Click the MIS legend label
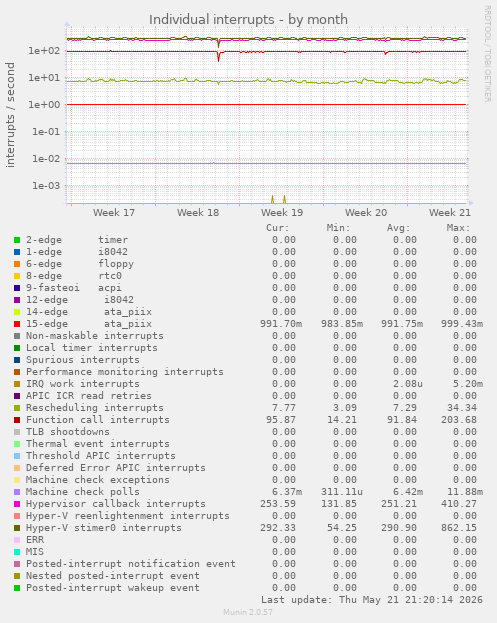The width and height of the screenshot is (497, 623). click(35, 552)
